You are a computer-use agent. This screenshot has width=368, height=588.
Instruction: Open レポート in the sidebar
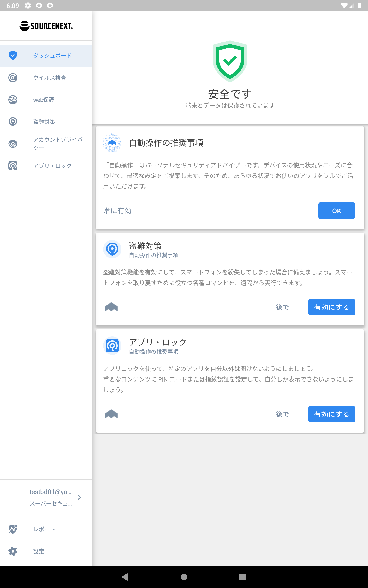click(46, 529)
